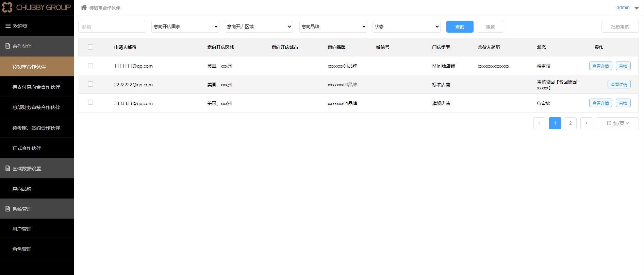Screen dimensions: 644x275
Task: Collapse the 合作伙伴 menu section
Action: coord(37,46)
